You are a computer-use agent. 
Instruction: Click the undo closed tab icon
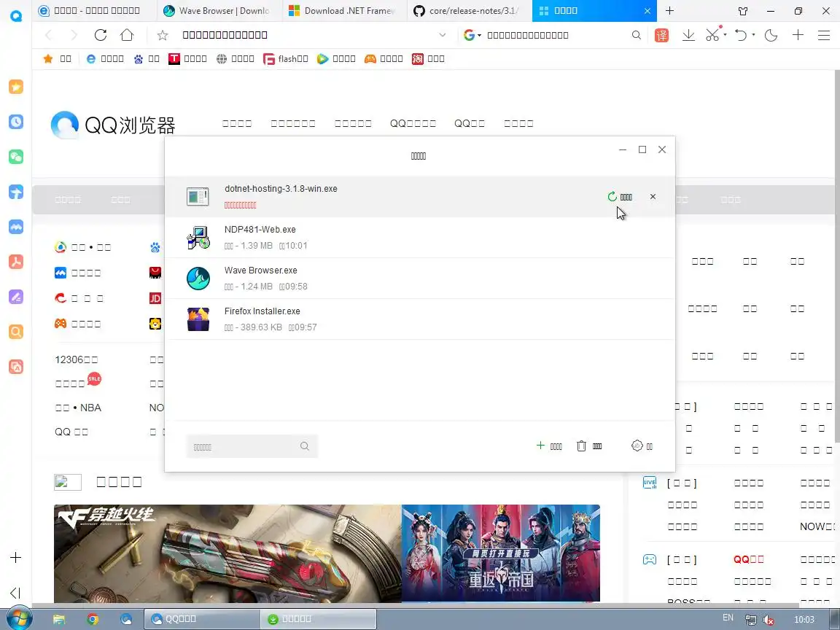(741, 35)
